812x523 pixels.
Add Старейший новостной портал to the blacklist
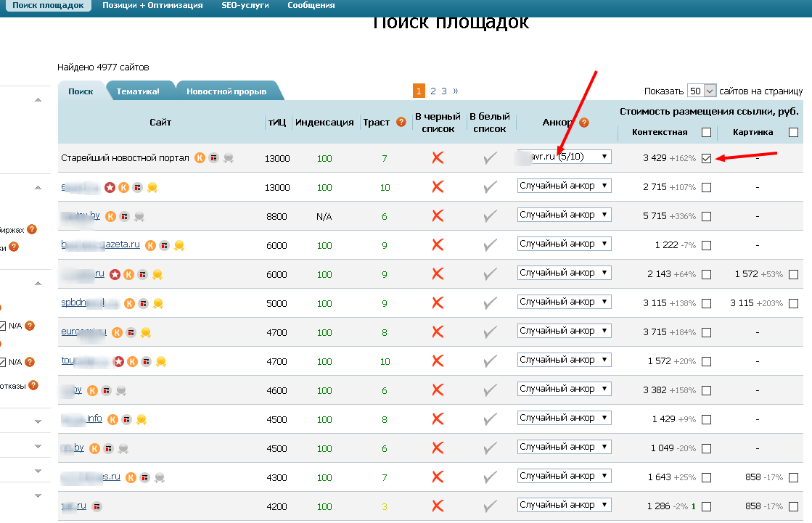[x=438, y=158]
